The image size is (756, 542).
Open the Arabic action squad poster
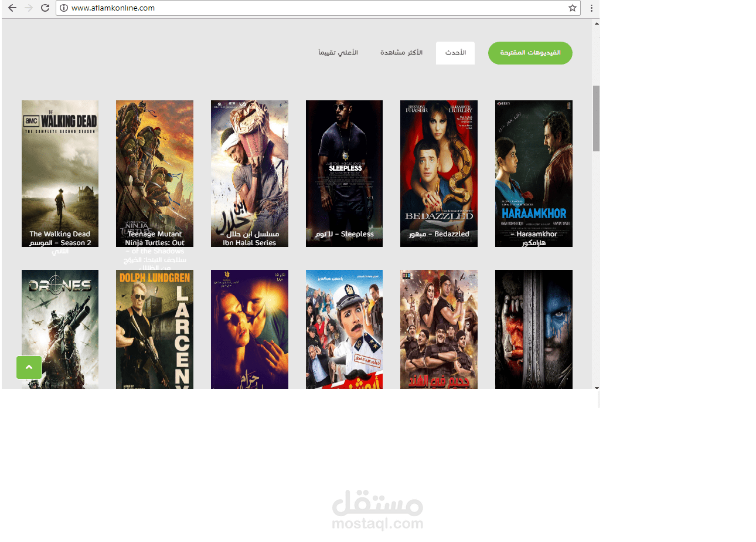439,329
